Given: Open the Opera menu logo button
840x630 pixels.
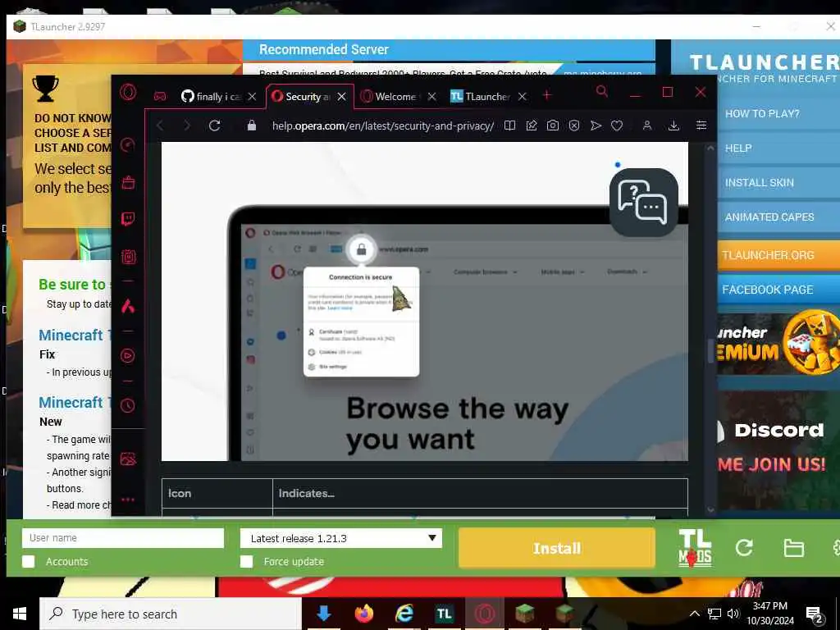Looking at the screenshot, I should (127, 93).
